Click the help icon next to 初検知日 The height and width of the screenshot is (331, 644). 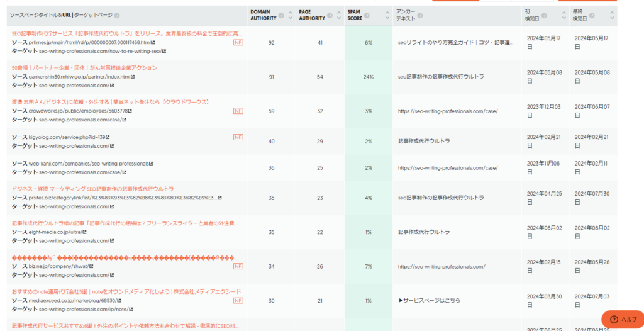coord(544,16)
